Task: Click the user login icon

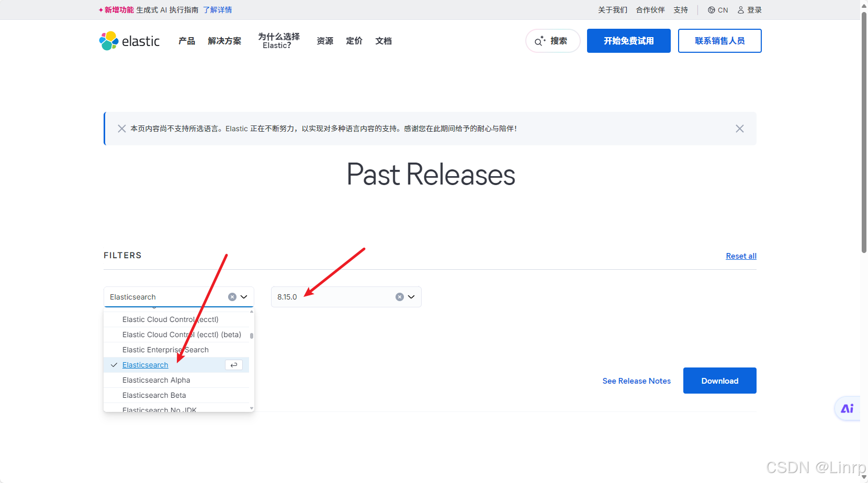Action: tap(741, 10)
